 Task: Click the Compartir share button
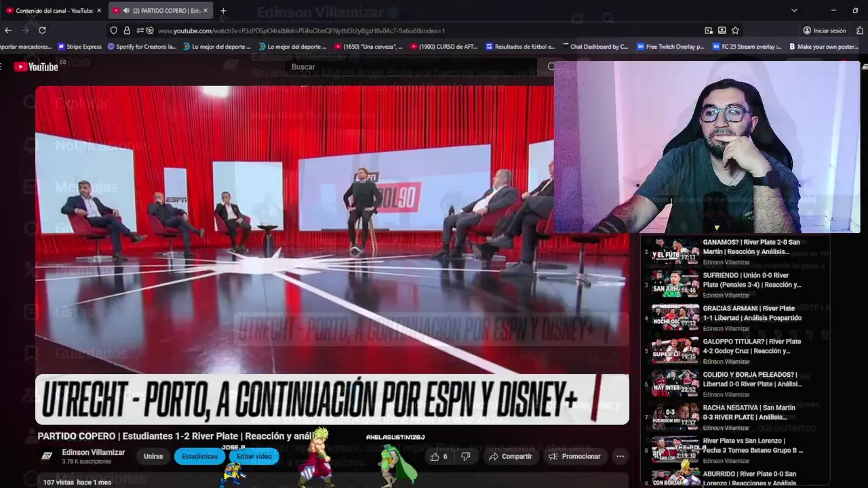(511, 456)
